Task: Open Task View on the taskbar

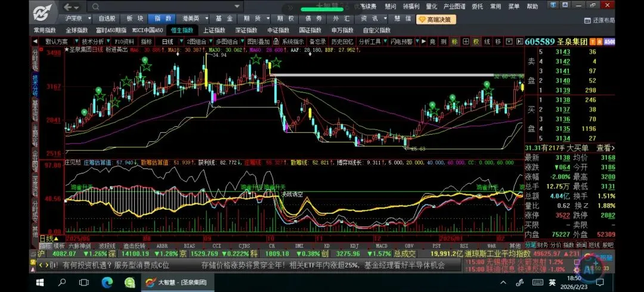Action: pyautogui.click(x=84, y=282)
